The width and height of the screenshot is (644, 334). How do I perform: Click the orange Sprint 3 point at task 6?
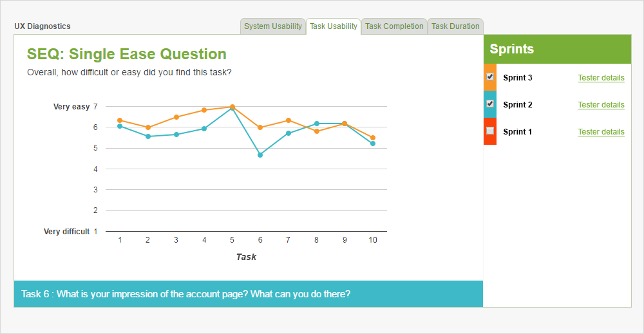tap(260, 127)
